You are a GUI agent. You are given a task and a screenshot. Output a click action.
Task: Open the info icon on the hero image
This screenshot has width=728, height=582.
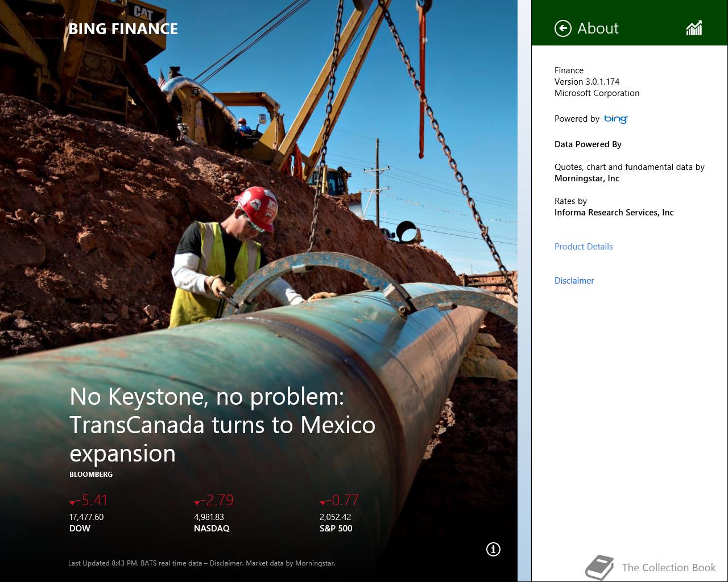click(493, 549)
